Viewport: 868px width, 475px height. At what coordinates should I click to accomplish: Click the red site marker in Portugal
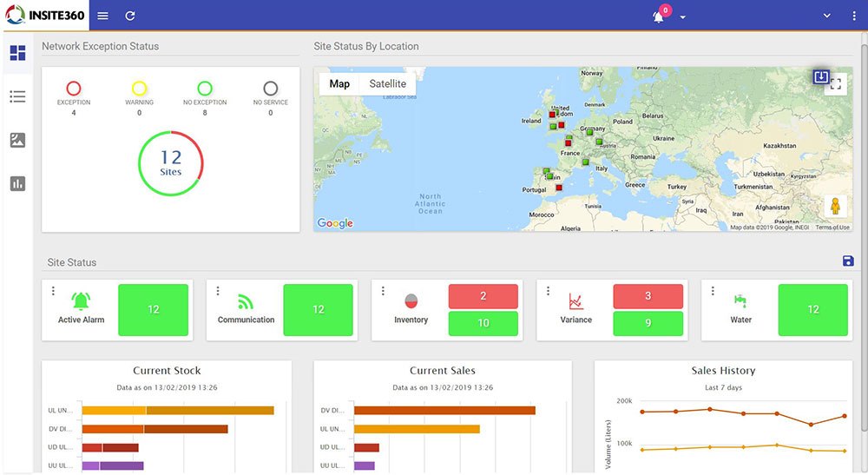(x=559, y=188)
